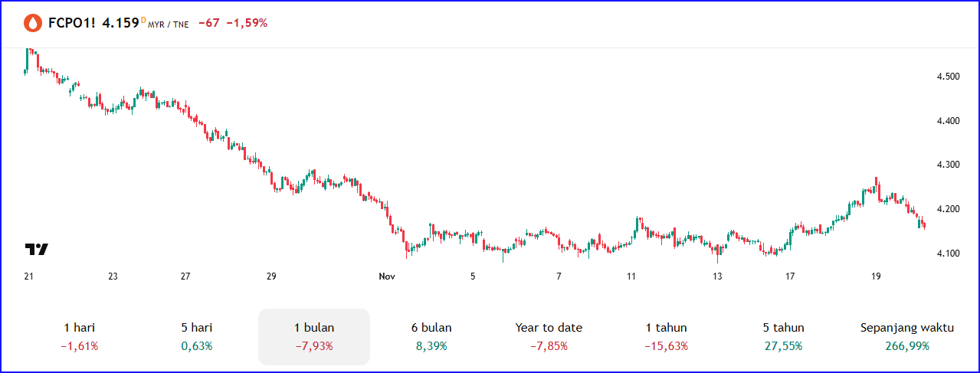Click the orange droplet FCPO1 symbol icon
The image size is (980, 373).
pos(33,23)
